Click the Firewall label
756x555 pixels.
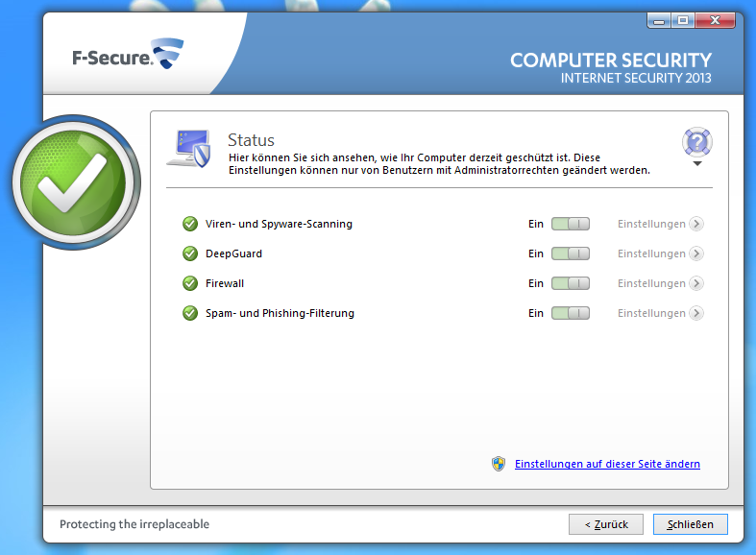pyautogui.click(x=225, y=283)
